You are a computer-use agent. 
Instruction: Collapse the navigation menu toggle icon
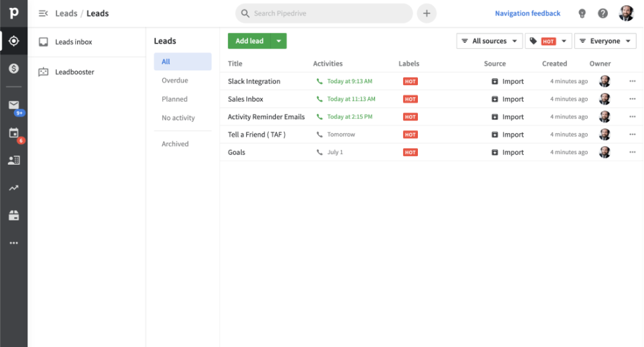point(43,13)
